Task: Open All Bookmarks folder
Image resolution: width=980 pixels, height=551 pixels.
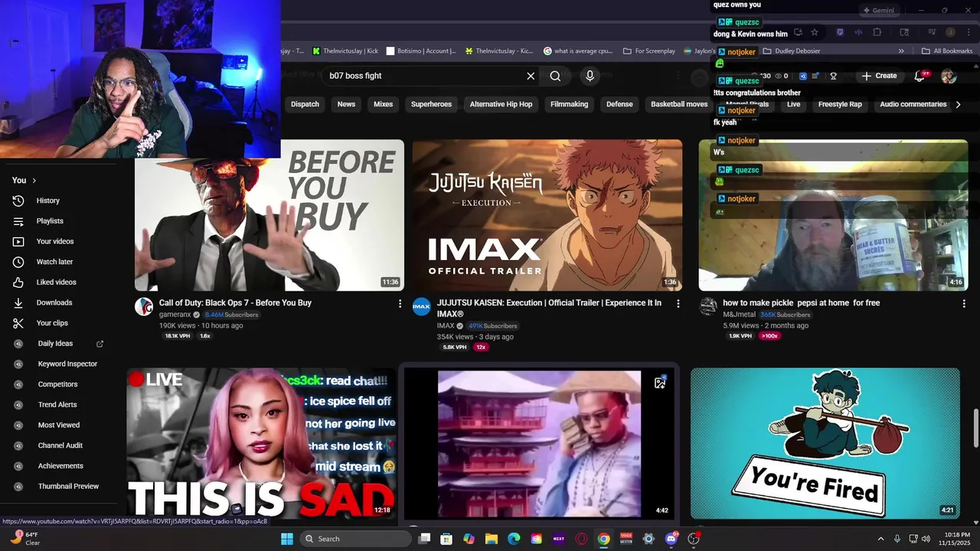Action: pos(947,51)
